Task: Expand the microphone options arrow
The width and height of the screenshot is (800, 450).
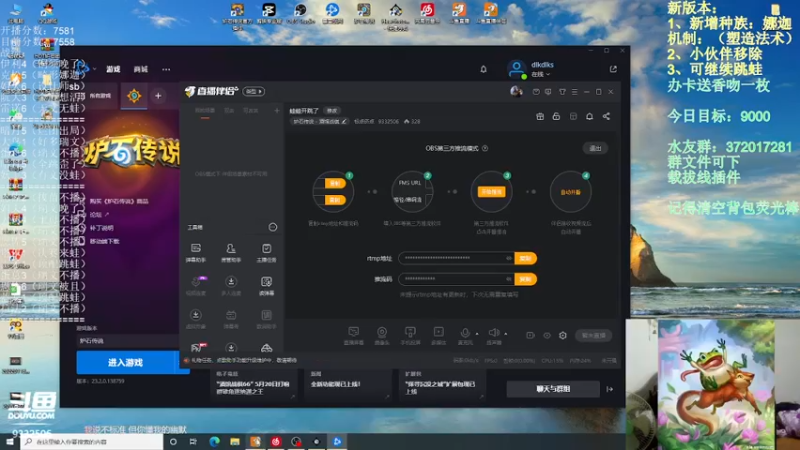Action: click(477, 334)
